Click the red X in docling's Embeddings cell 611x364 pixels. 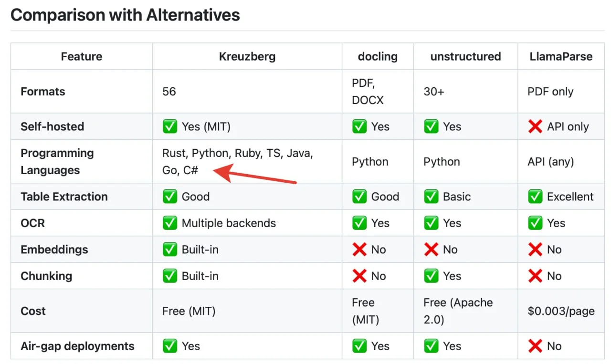(359, 250)
